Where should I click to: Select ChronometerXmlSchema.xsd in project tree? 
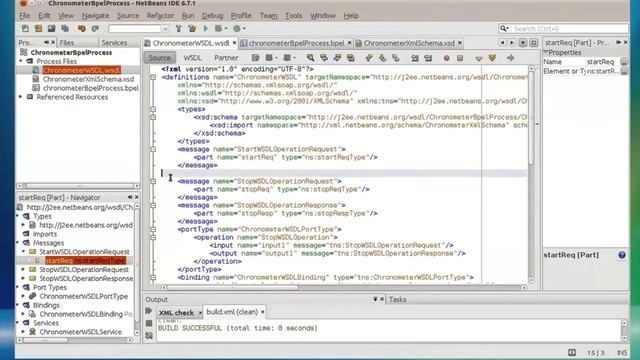pos(88,79)
